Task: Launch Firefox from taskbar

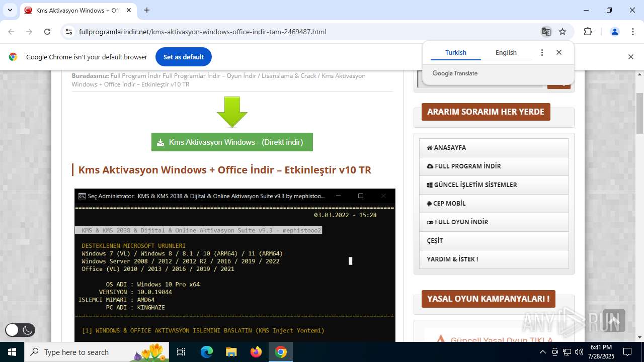Action: [256, 352]
